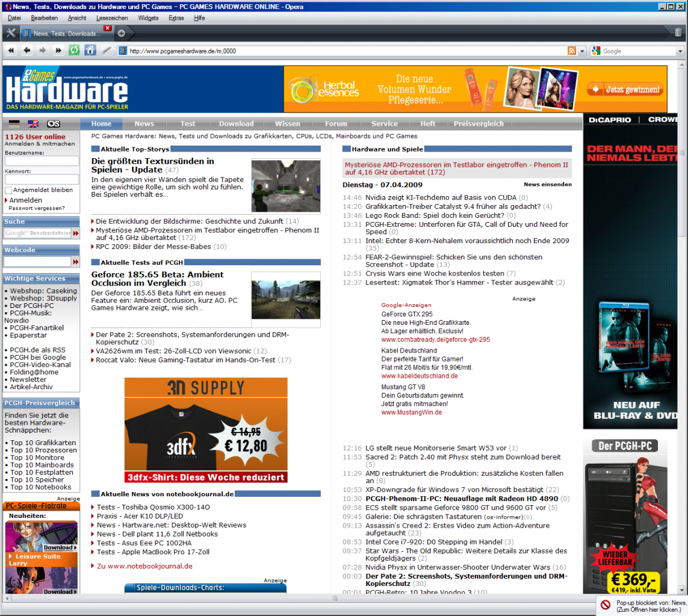This screenshot has width=688, height=616.
Task: Open the Forum navigation tab
Action: pyautogui.click(x=336, y=124)
